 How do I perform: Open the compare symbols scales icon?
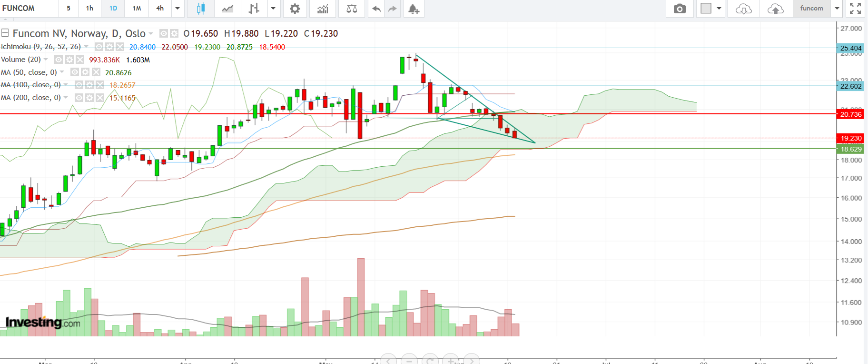[x=352, y=9]
